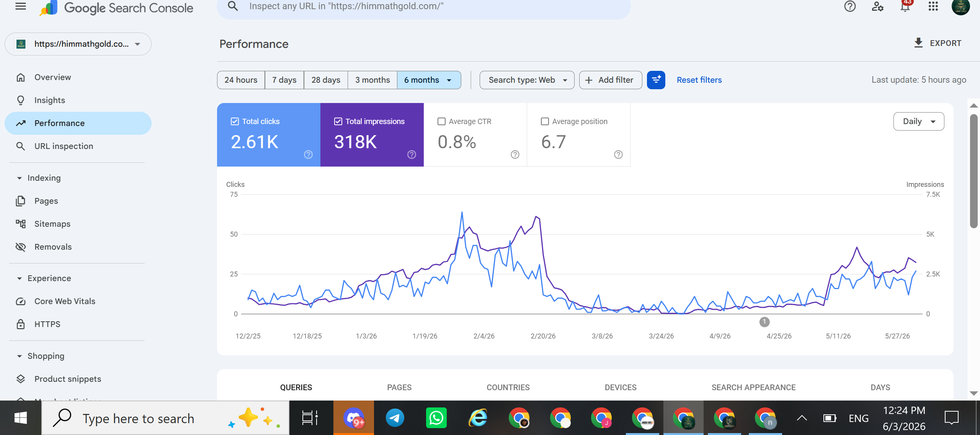Open the hamburger main menu icon
The image size is (980, 435).
pyautogui.click(x=21, y=6)
